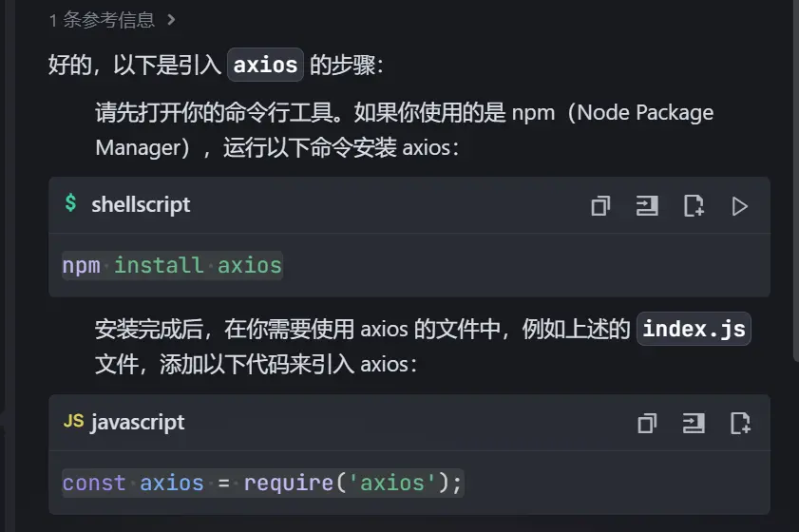Image resolution: width=799 pixels, height=532 pixels.
Task: Insert shellscript code at cursor
Action: [x=647, y=205]
